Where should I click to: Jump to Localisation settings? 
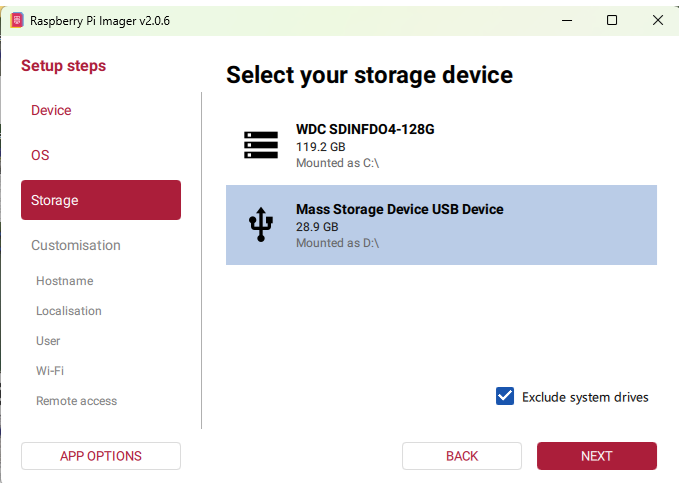coord(69,311)
